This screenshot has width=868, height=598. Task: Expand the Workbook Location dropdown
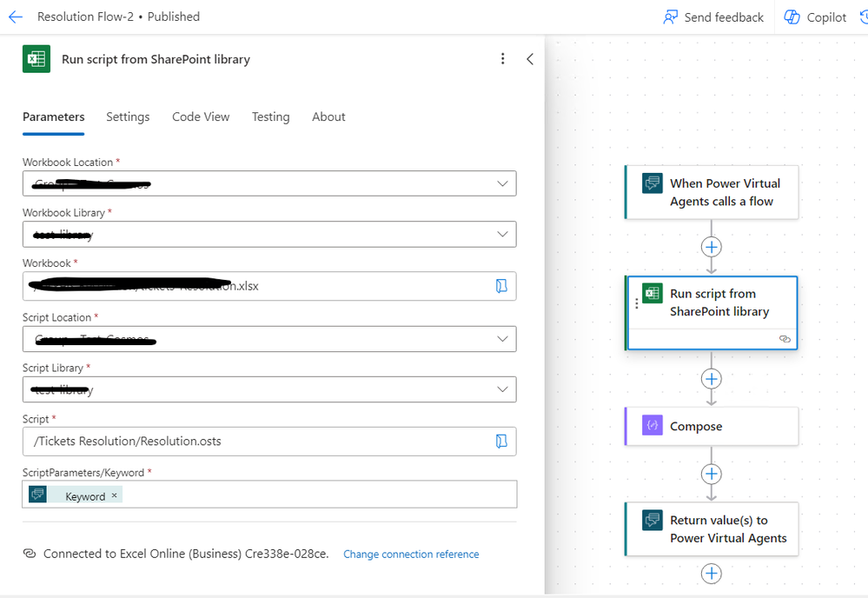(502, 184)
